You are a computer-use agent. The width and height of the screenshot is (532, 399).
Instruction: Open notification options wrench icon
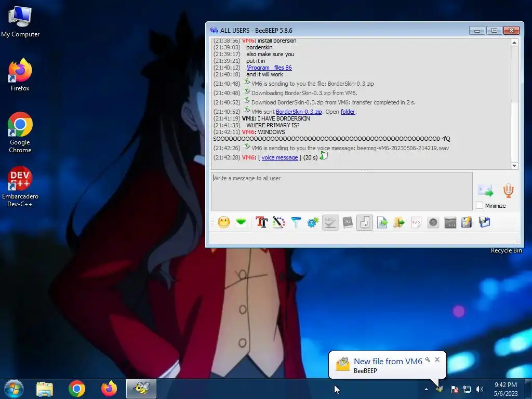pyautogui.click(x=428, y=360)
